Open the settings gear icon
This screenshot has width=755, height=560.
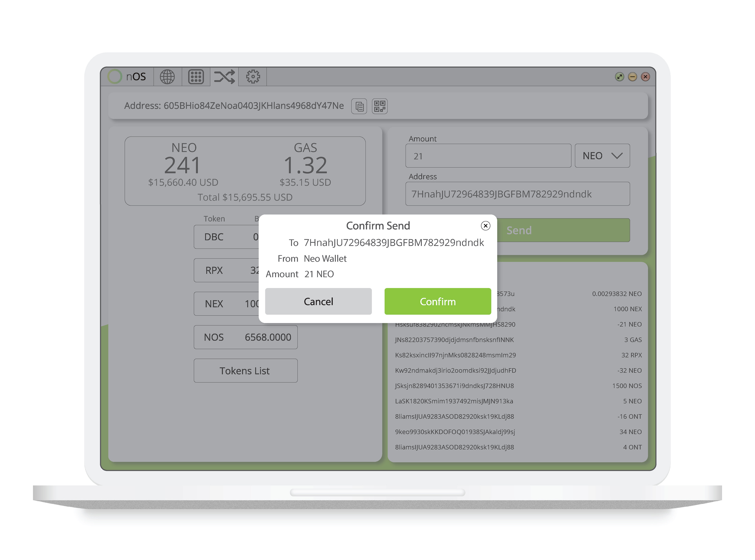[x=253, y=77]
